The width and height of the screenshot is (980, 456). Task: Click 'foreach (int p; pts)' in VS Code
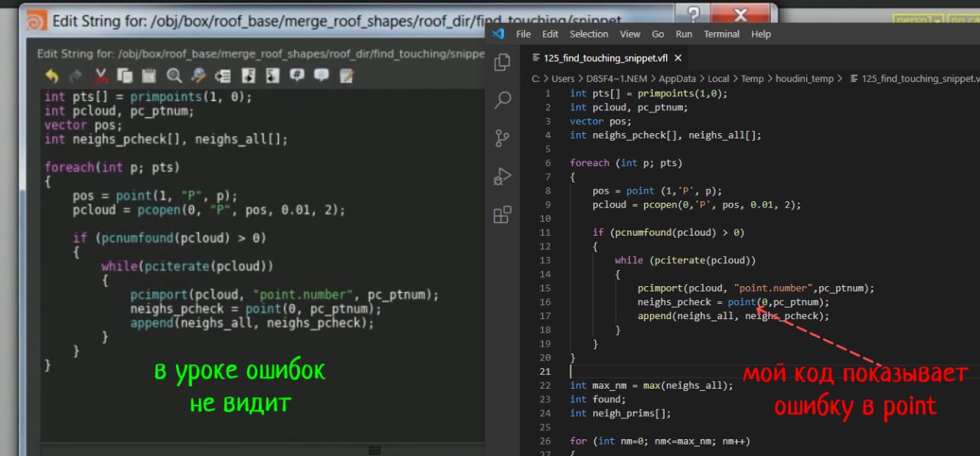[x=626, y=163]
